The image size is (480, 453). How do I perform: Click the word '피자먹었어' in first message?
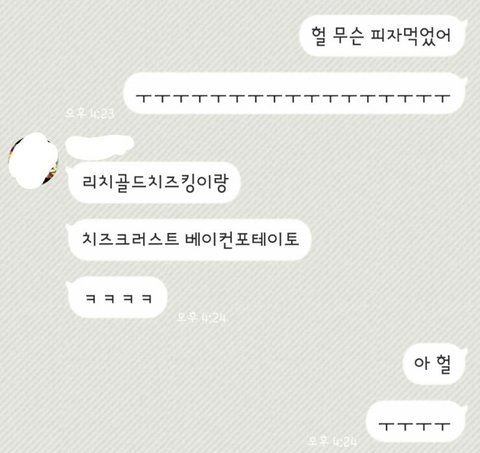pyautogui.click(x=411, y=35)
